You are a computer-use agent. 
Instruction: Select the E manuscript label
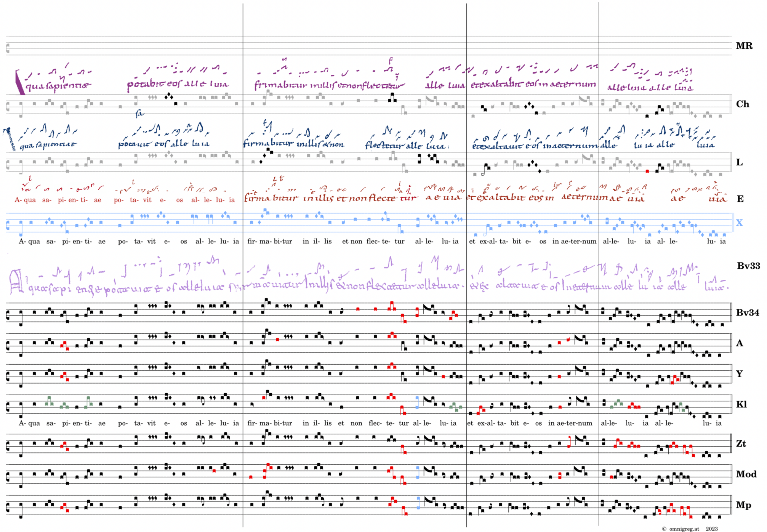point(740,199)
